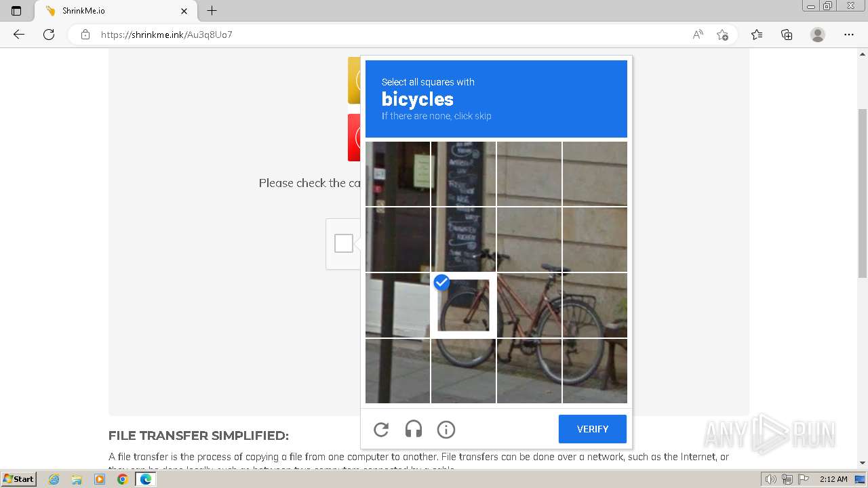The height and width of the screenshot is (488, 868).
Task: Click the FILE TRANSFER SIMPLIFIED heading
Action: (199, 436)
